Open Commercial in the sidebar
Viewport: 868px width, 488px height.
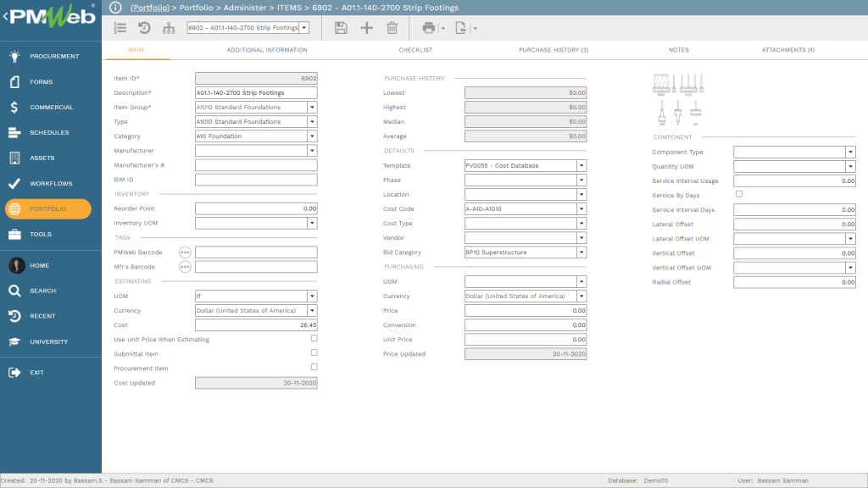pos(50,107)
